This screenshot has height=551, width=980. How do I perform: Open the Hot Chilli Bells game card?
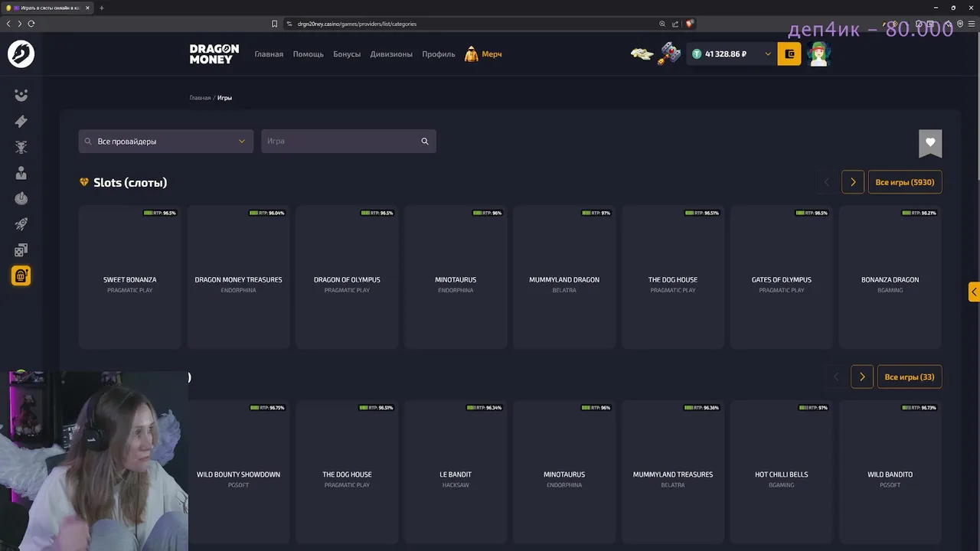click(782, 471)
